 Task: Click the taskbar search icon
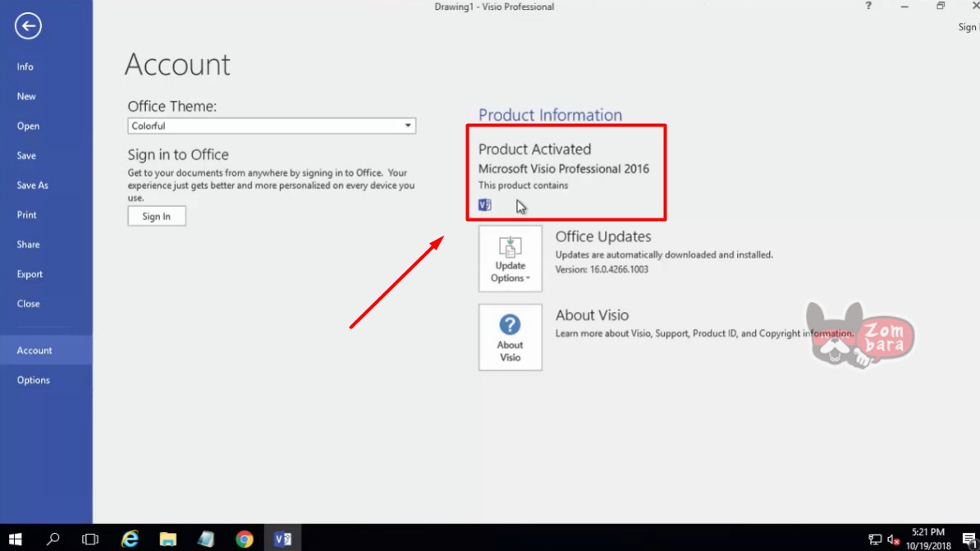point(53,539)
